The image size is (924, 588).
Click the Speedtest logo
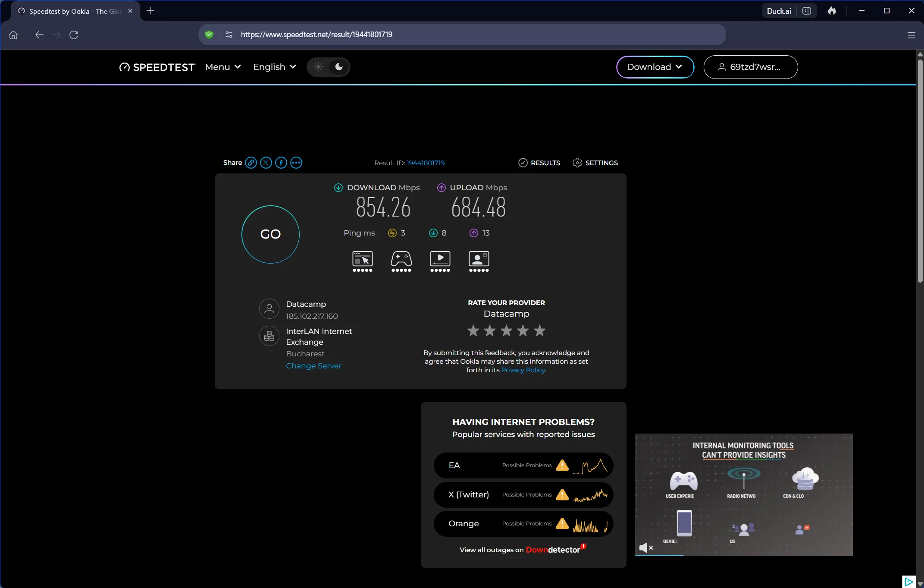157,67
